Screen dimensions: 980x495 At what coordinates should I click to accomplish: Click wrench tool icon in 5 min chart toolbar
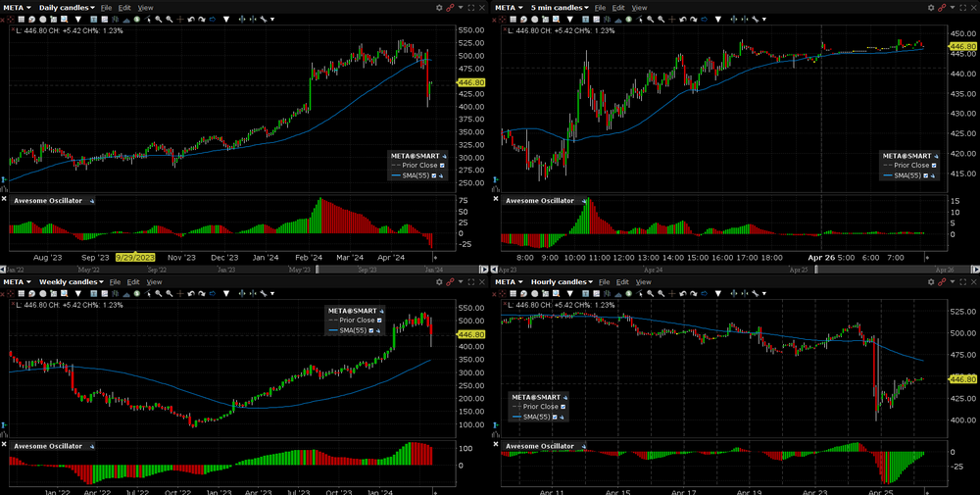click(755, 20)
